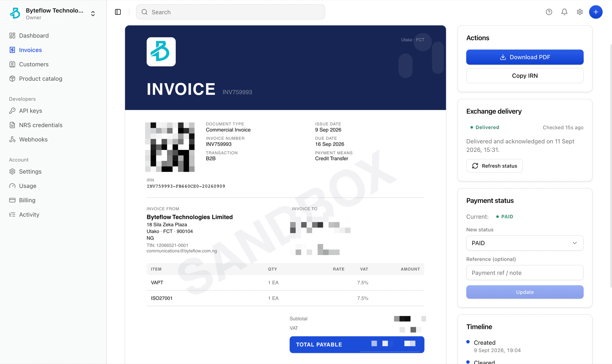Viewport: 612px width, 364px height.
Task: Open notifications bell
Action: pyautogui.click(x=564, y=12)
